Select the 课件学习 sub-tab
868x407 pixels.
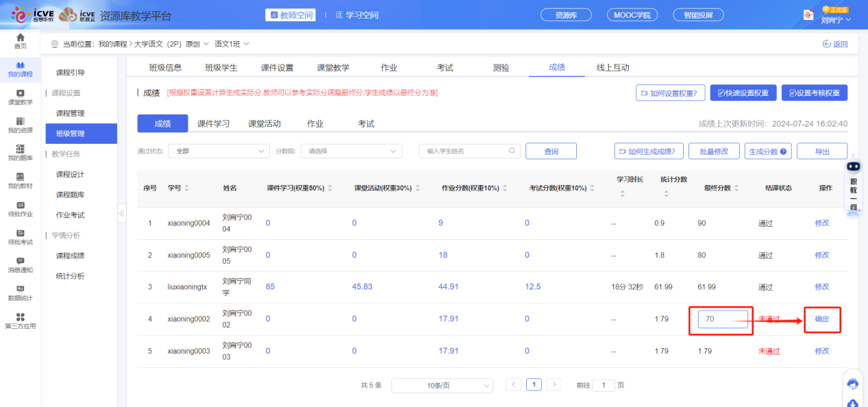point(213,124)
